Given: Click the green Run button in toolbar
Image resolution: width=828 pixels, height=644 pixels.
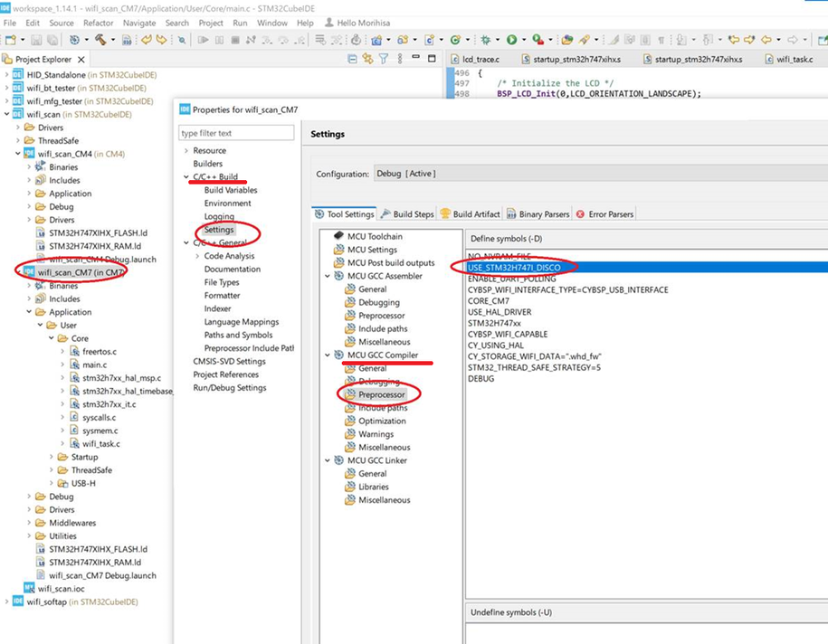Looking at the screenshot, I should (511, 40).
